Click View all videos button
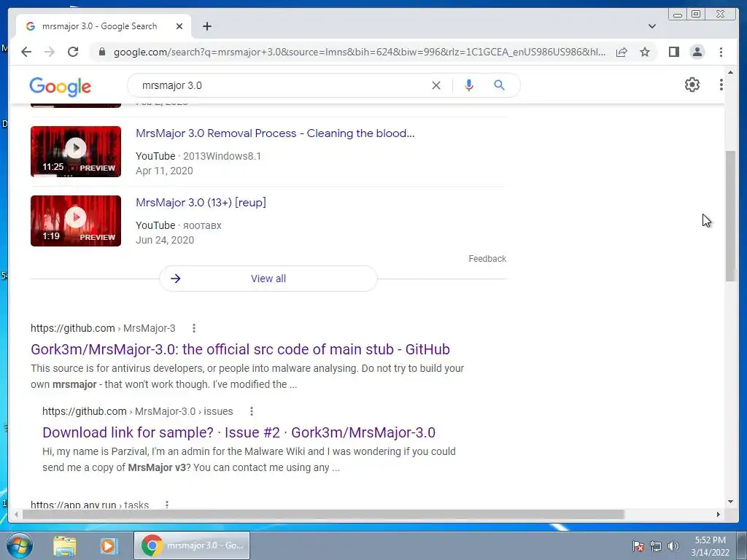The image size is (747, 560). [268, 279]
